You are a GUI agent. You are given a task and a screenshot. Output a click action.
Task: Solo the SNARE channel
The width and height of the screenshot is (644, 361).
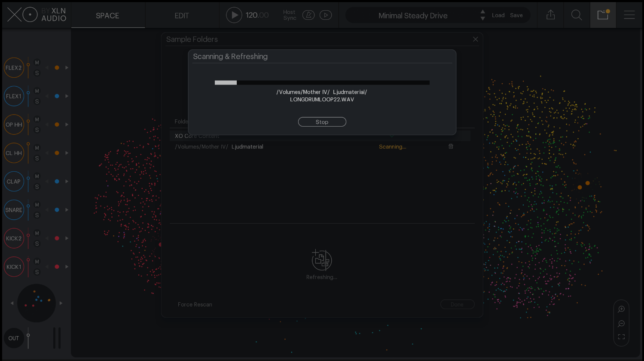(x=37, y=215)
